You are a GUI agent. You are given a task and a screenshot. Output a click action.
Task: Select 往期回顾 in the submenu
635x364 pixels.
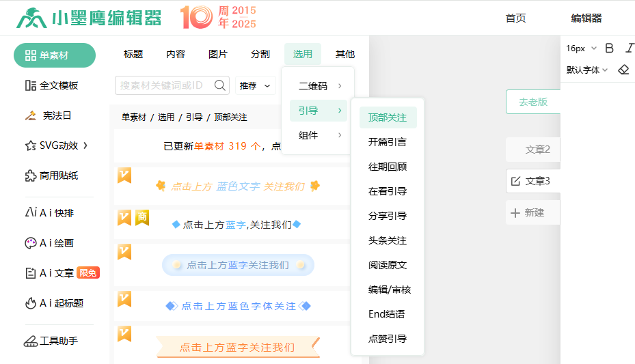point(387,167)
